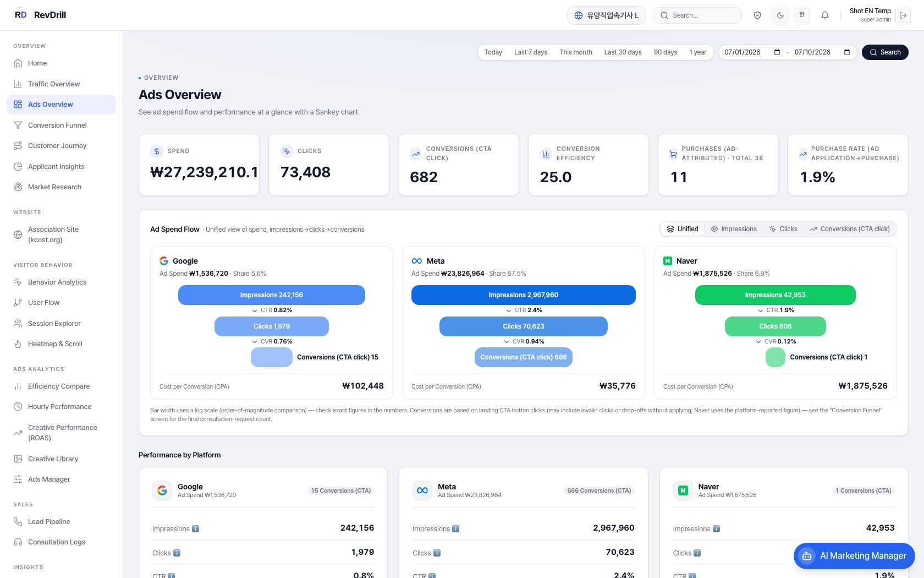924x578 pixels.
Task: Select This month range
Action: tap(576, 52)
